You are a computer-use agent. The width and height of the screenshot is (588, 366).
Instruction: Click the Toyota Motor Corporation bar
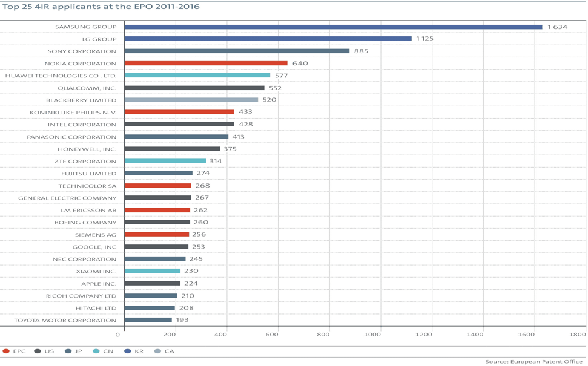(x=148, y=320)
